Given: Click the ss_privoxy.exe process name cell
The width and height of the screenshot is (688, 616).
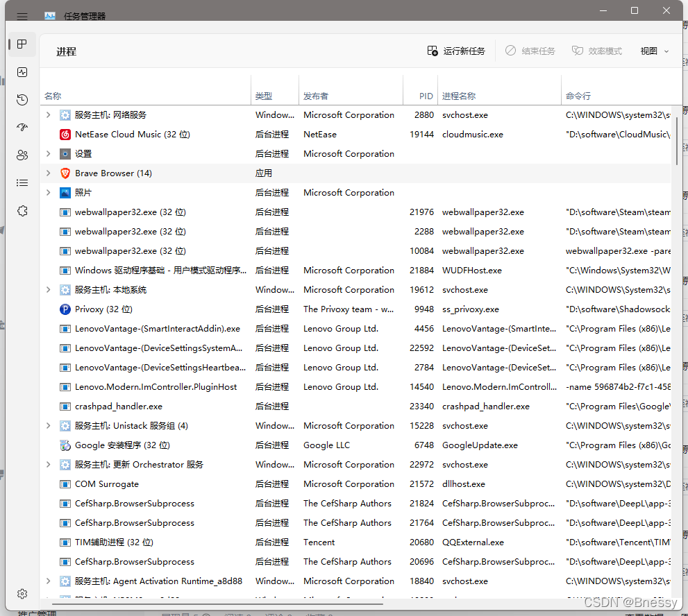Looking at the screenshot, I should click(x=471, y=309).
